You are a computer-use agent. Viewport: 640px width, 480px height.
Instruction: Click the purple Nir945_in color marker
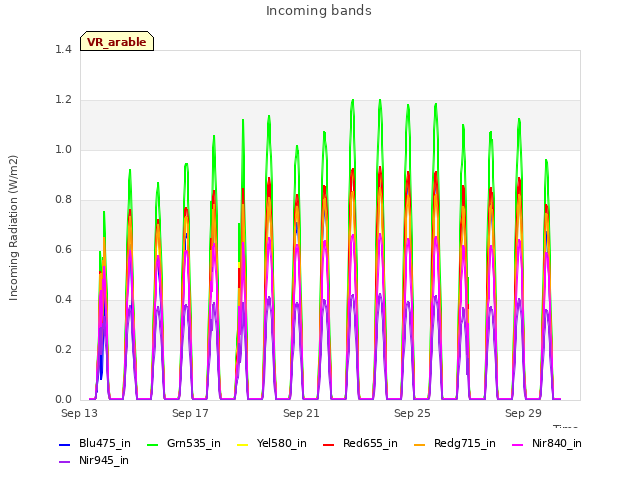click(65, 462)
